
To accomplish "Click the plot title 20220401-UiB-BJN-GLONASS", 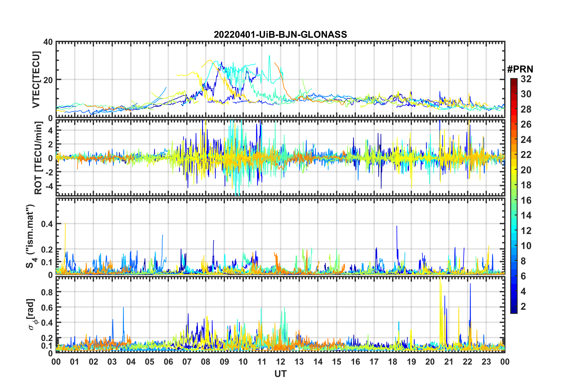I will (x=280, y=34).
